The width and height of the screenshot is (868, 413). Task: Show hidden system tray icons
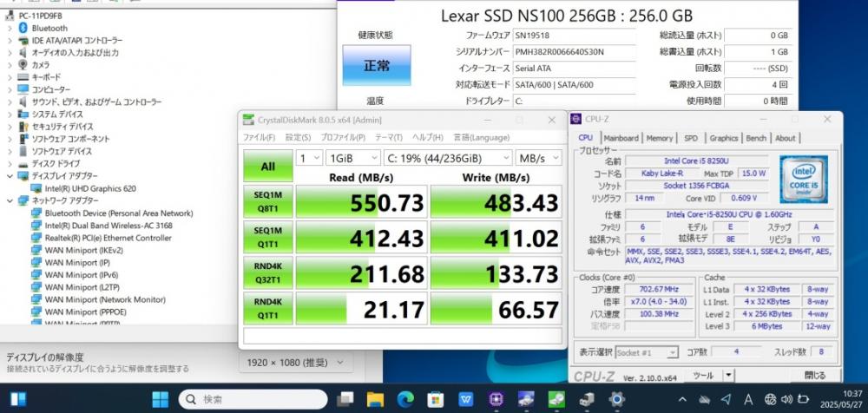682,399
